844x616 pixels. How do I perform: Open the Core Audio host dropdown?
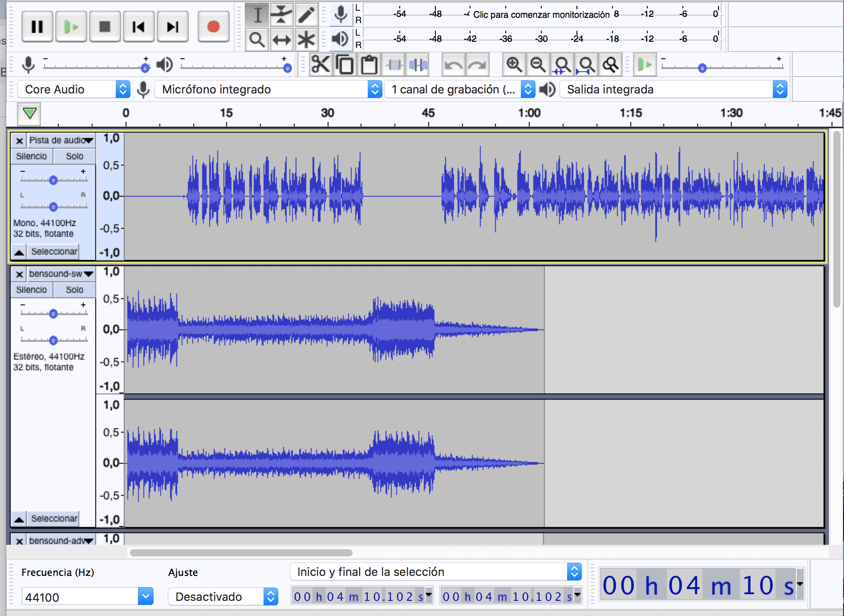tap(74, 89)
